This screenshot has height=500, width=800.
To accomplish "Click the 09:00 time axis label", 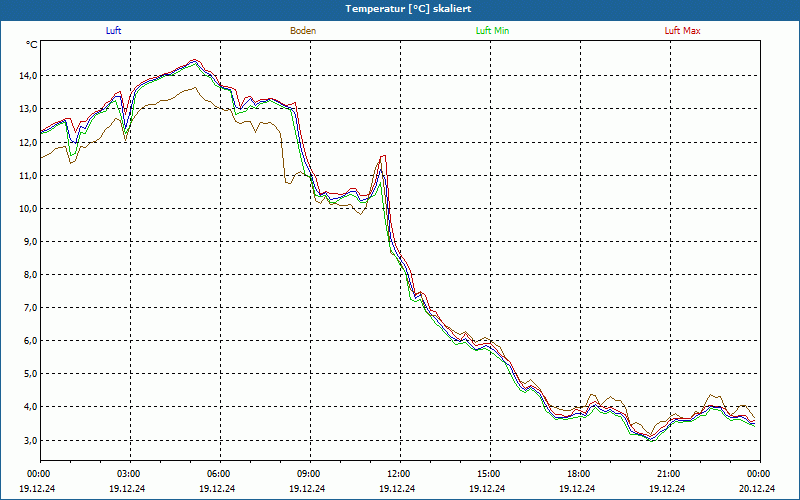I will (x=310, y=474).
